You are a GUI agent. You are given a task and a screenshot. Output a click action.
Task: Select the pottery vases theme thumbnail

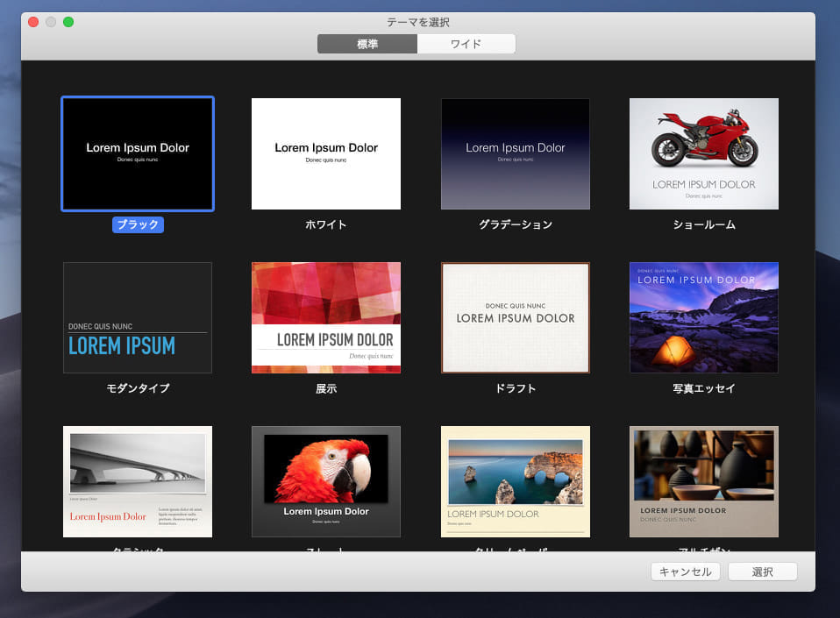(704, 481)
